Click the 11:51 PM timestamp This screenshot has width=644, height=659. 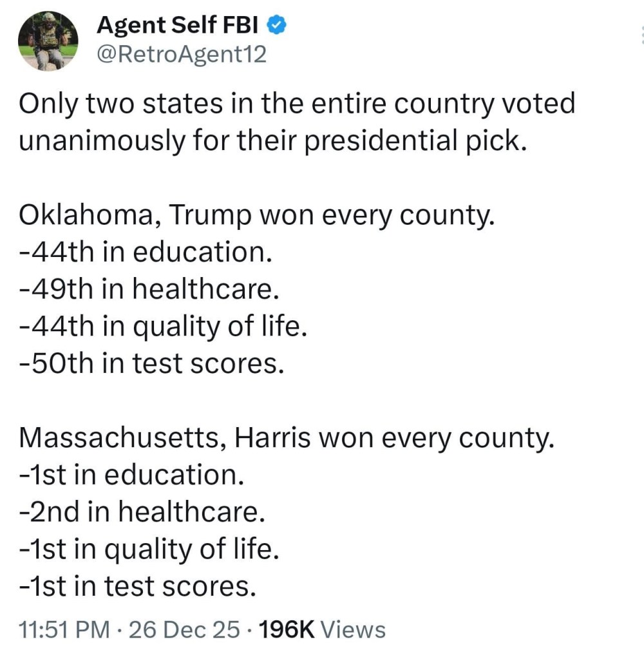coord(64,629)
